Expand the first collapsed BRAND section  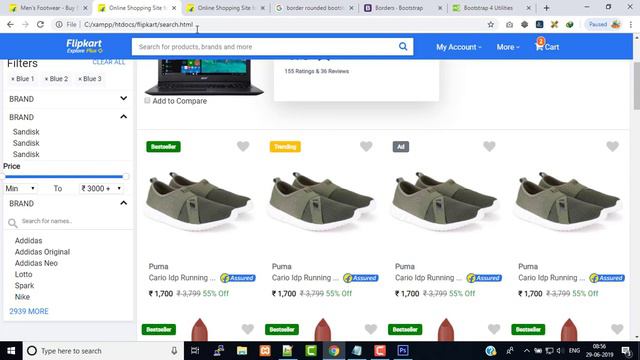[69, 99]
